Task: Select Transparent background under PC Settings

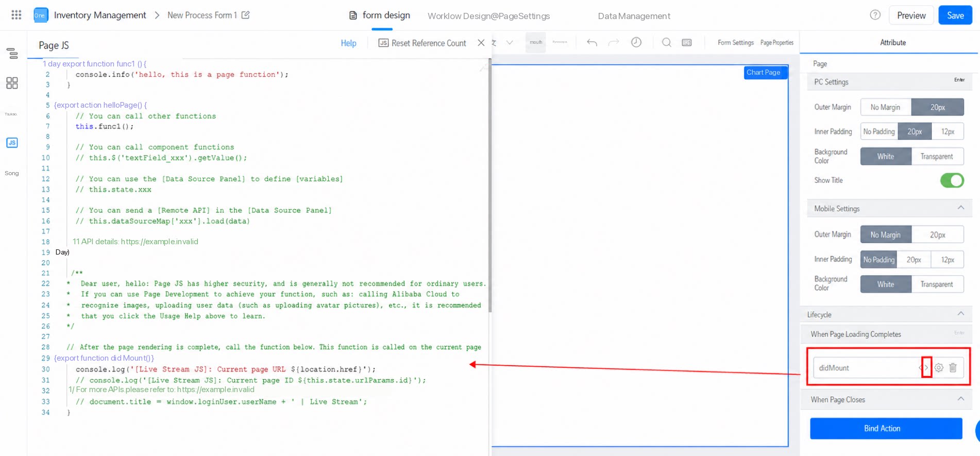Action: coord(937,157)
